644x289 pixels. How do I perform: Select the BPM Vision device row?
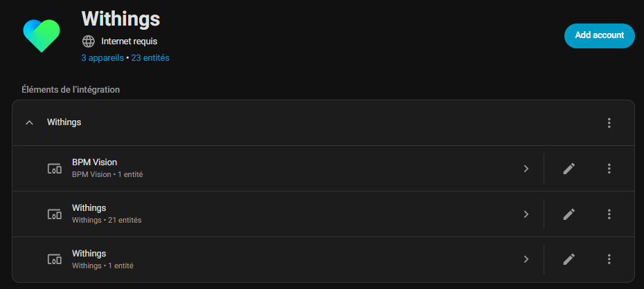[x=277, y=168]
